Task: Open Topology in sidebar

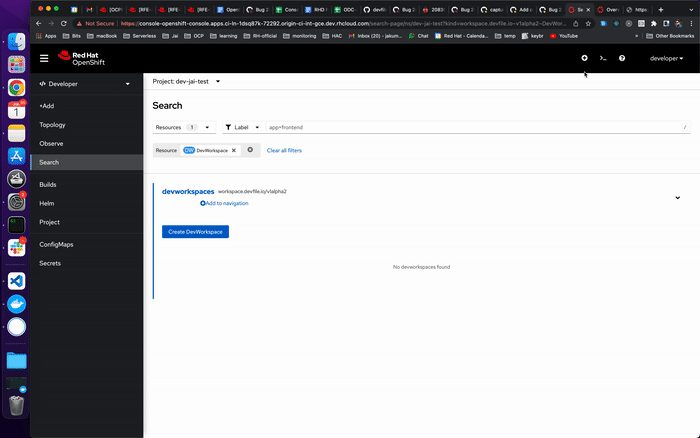Action: point(87,125)
